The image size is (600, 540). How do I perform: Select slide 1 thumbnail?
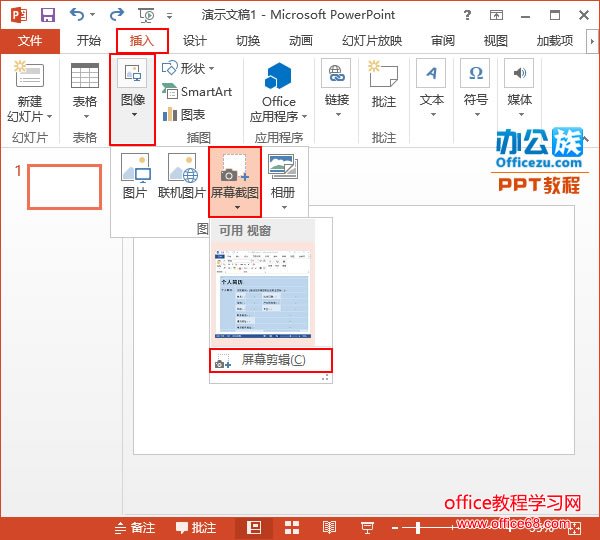(x=64, y=187)
